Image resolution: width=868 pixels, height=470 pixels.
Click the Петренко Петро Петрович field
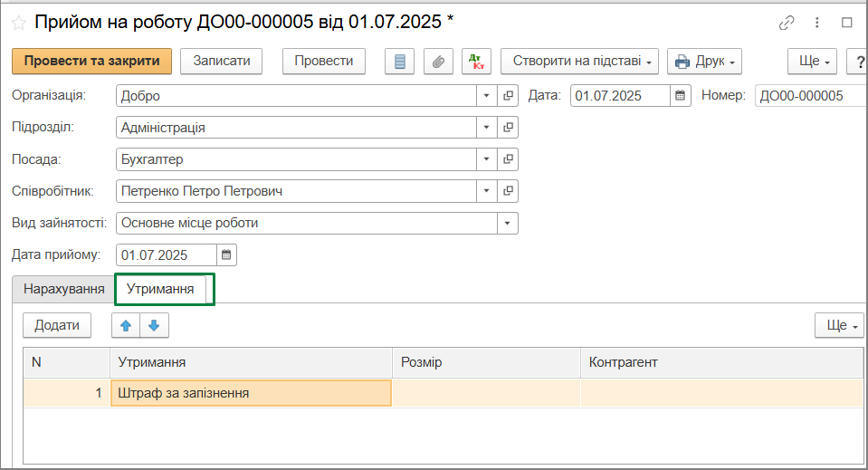[296, 191]
